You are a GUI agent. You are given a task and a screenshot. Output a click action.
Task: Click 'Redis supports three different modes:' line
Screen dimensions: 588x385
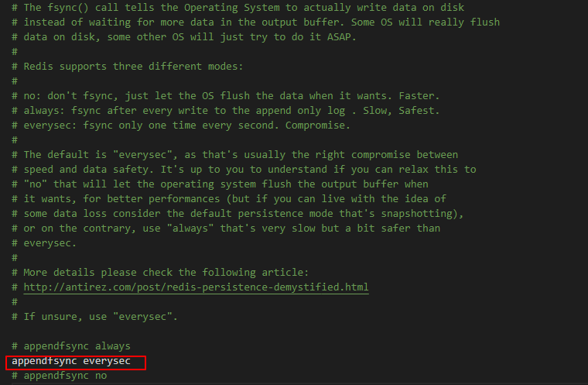[x=128, y=67]
